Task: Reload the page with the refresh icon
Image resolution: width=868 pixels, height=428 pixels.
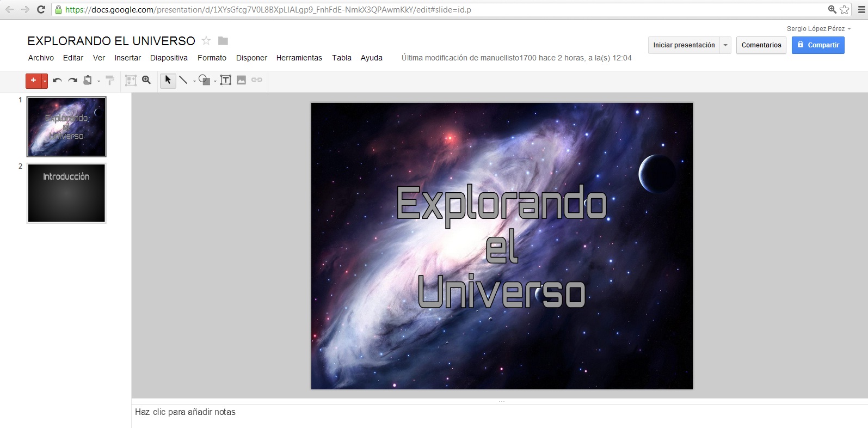Action: pos(41,9)
